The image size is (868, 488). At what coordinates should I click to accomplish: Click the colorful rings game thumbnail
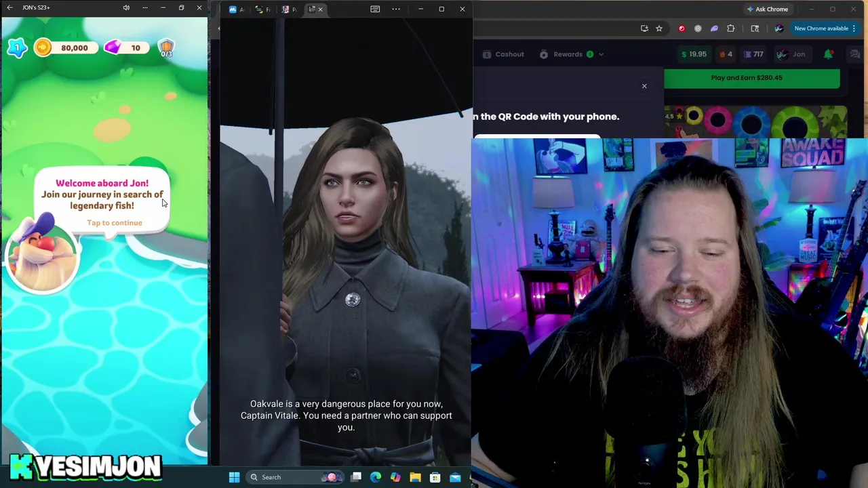click(755, 122)
